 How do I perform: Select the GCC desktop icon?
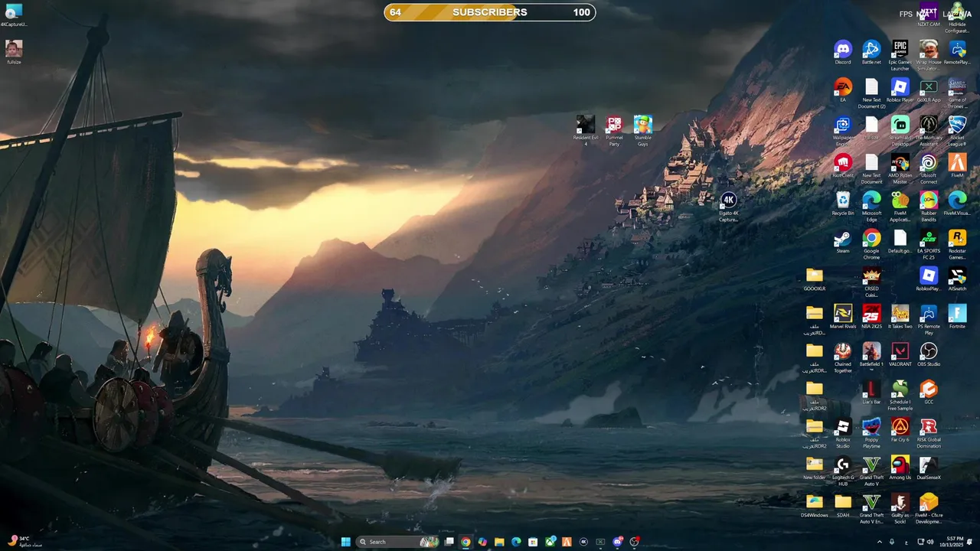click(929, 393)
